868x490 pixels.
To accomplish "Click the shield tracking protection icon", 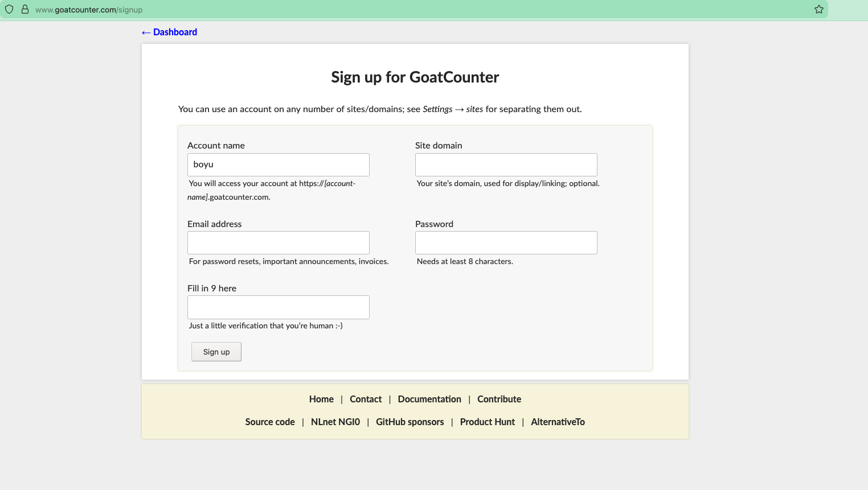I will 9,9.
